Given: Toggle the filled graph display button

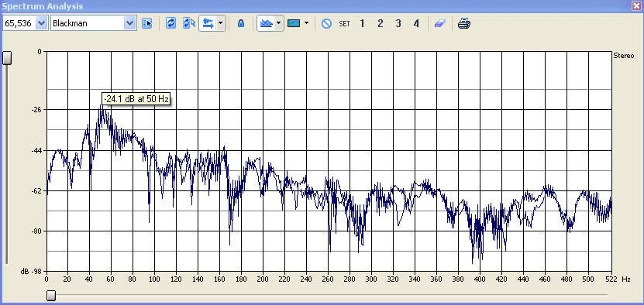Looking at the screenshot, I should (267, 23).
